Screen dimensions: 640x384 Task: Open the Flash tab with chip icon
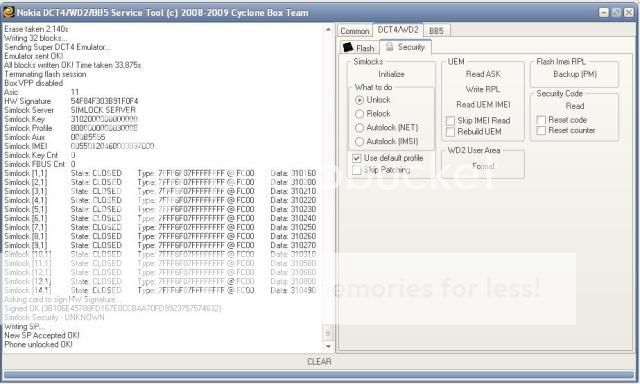pos(359,48)
